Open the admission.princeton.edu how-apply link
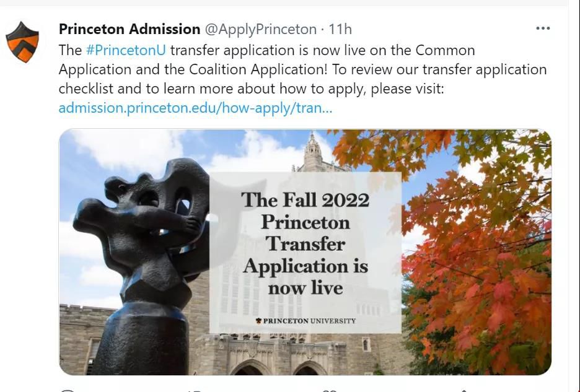 tap(195, 108)
